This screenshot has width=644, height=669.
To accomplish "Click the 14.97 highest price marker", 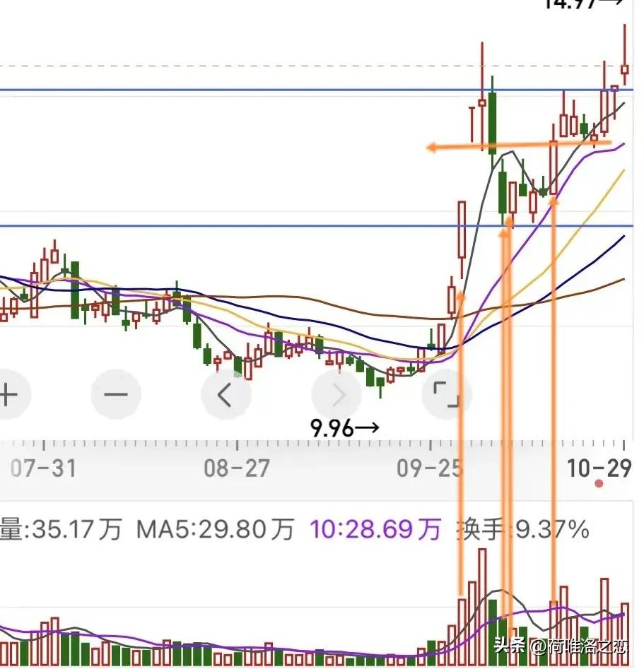I will (x=583, y=4).
